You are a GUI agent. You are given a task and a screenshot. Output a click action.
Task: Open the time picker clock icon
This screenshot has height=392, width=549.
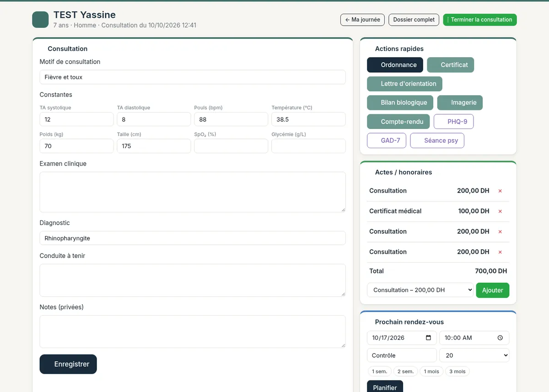500,338
